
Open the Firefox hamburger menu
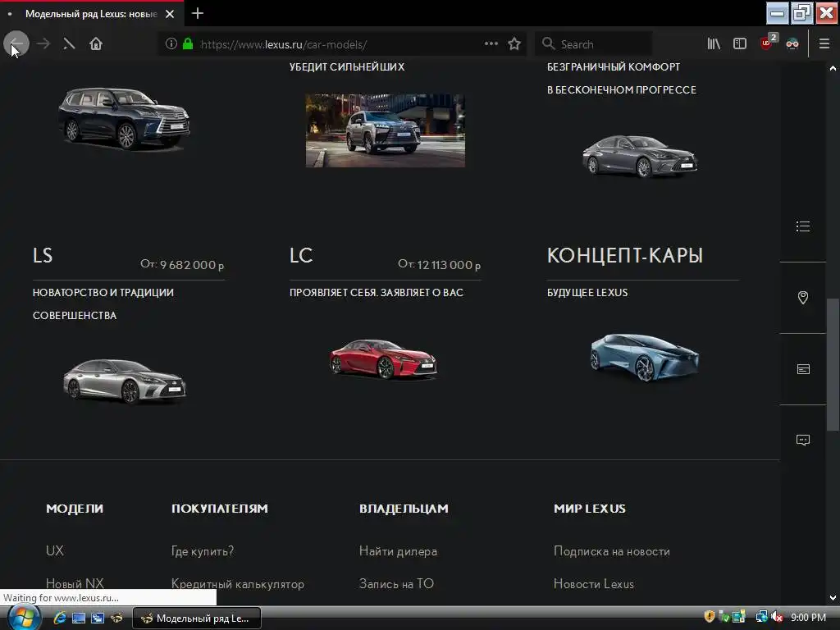coord(824,44)
